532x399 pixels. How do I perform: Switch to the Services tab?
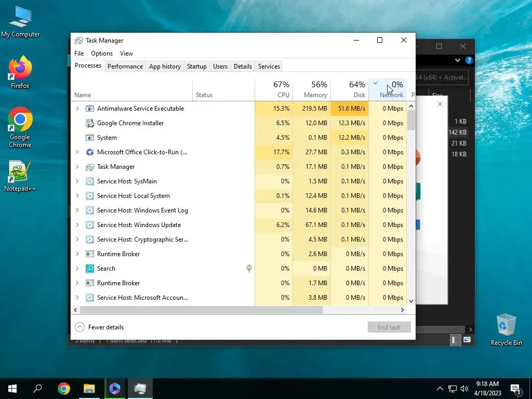point(269,66)
